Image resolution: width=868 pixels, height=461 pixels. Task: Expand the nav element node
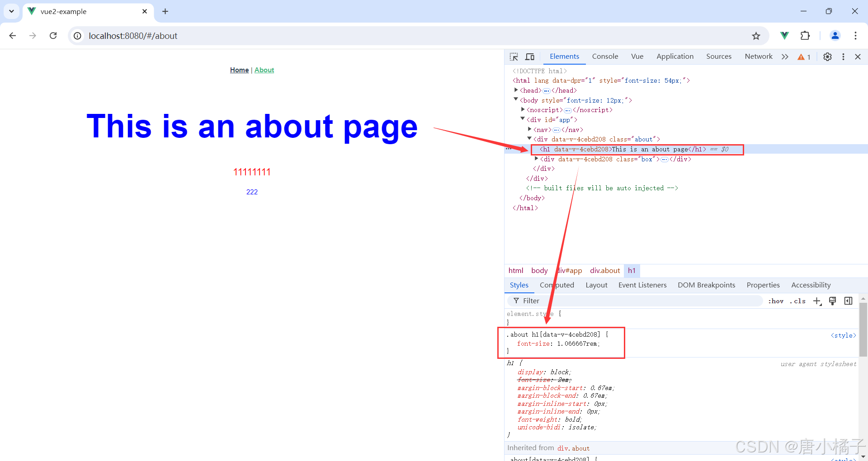(x=530, y=129)
